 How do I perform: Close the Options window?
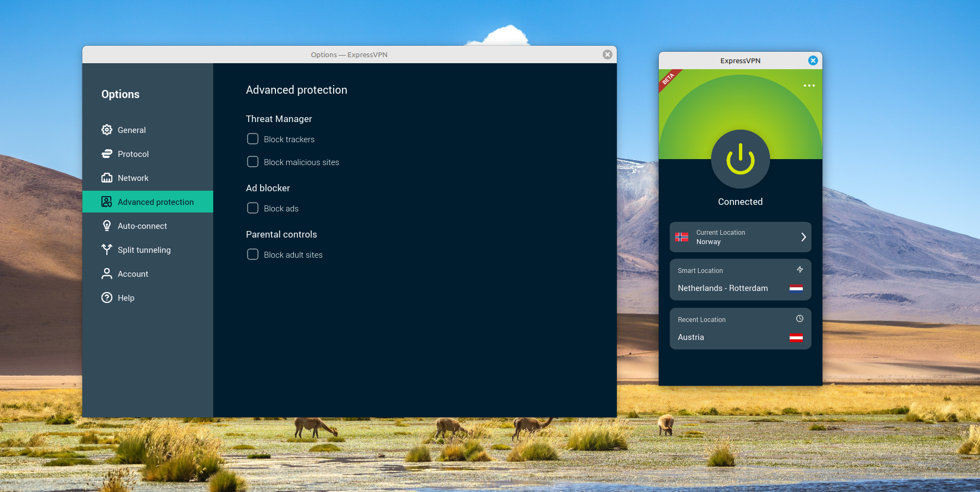coord(608,54)
